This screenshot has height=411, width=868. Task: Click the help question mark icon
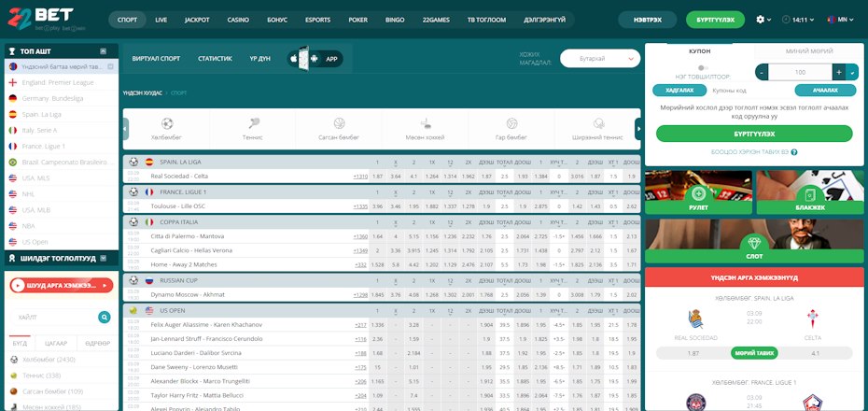(794, 152)
